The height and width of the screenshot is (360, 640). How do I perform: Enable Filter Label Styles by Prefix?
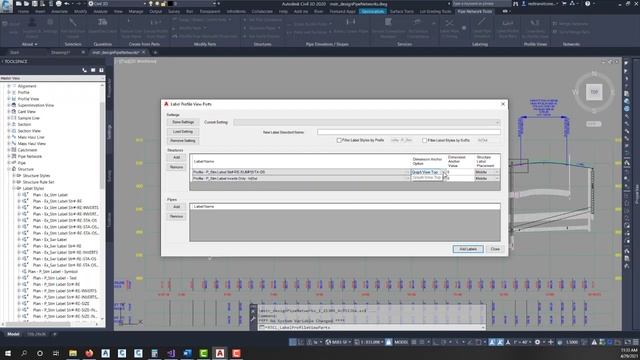pos(339,140)
